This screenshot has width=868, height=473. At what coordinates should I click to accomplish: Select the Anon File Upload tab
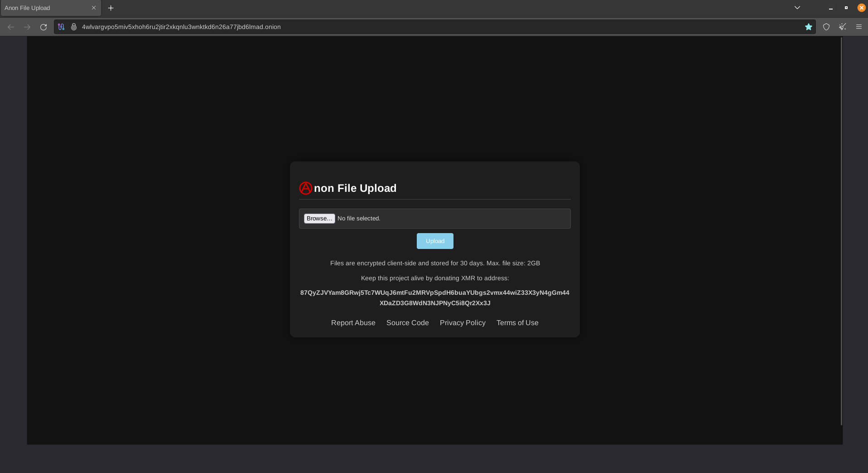pyautogui.click(x=45, y=8)
